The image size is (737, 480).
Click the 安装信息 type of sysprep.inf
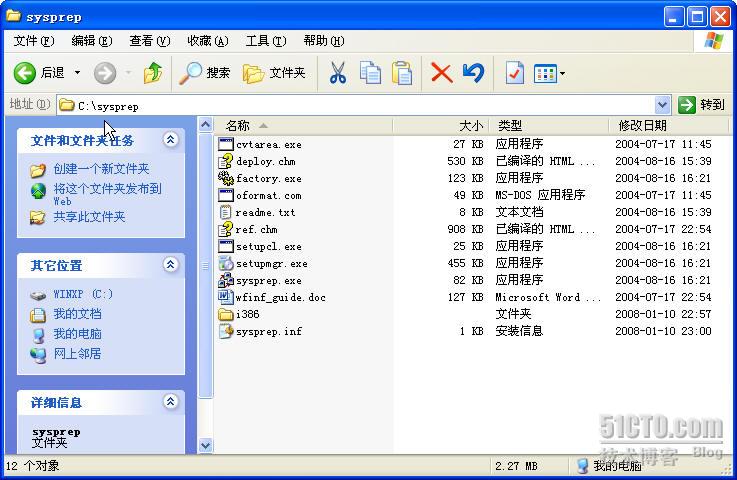click(519, 331)
